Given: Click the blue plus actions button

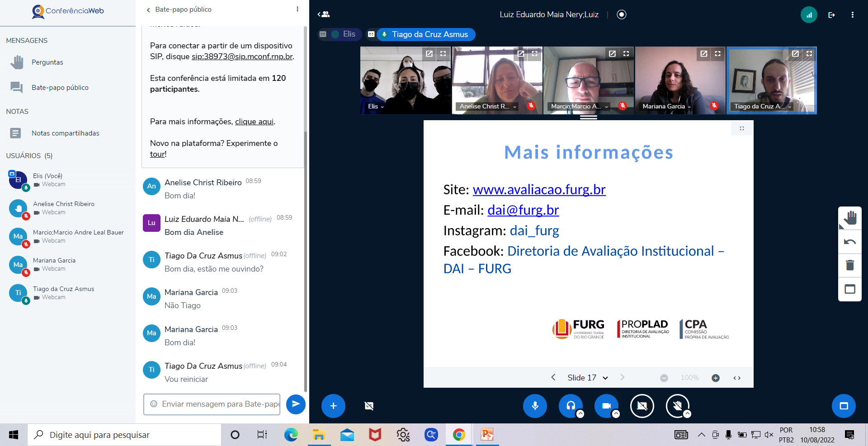Looking at the screenshot, I should click(x=333, y=406).
